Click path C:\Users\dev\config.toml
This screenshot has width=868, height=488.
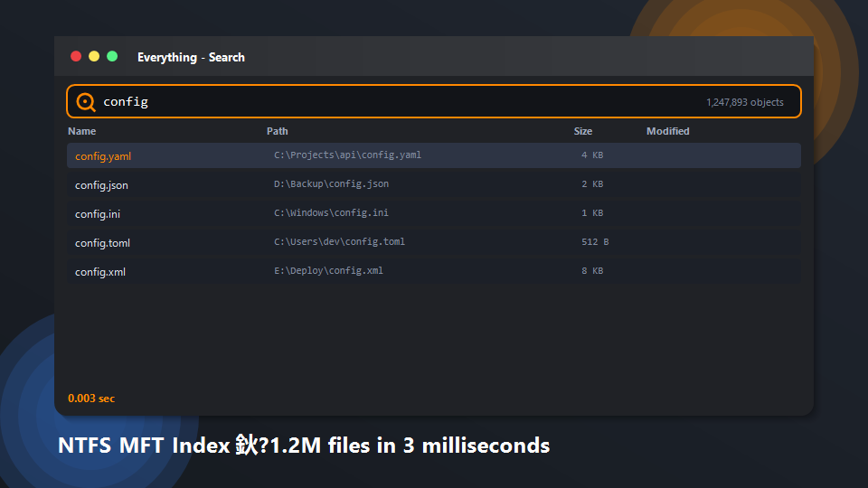[x=339, y=242]
